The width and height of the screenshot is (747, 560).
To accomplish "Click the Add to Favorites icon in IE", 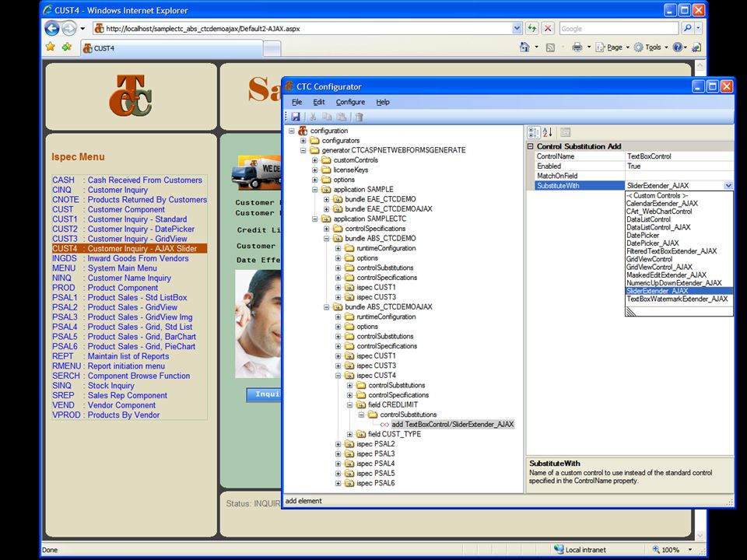I will point(67,47).
